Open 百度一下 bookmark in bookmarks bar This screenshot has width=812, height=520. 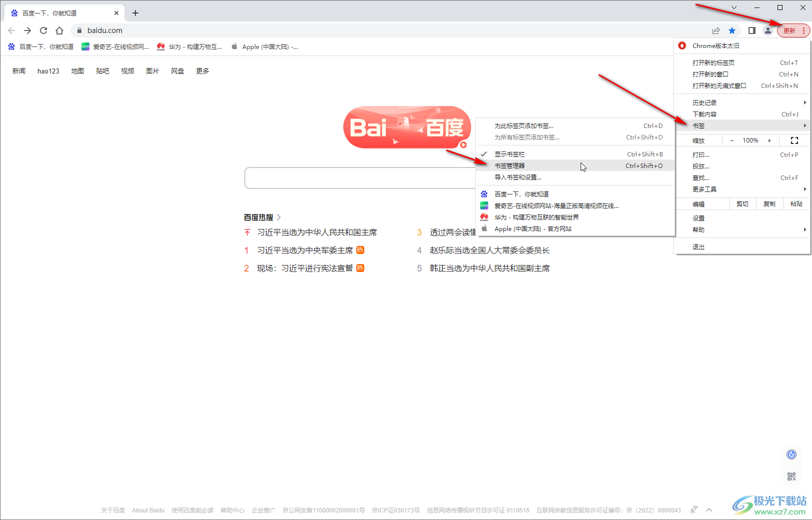pyautogui.click(x=40, y=47)
